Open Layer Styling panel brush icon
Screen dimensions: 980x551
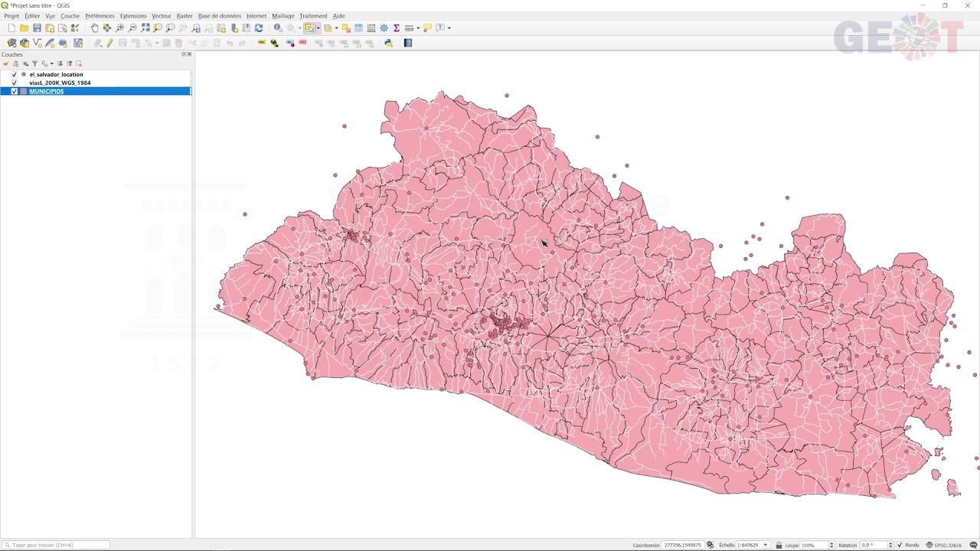(6, 64)
